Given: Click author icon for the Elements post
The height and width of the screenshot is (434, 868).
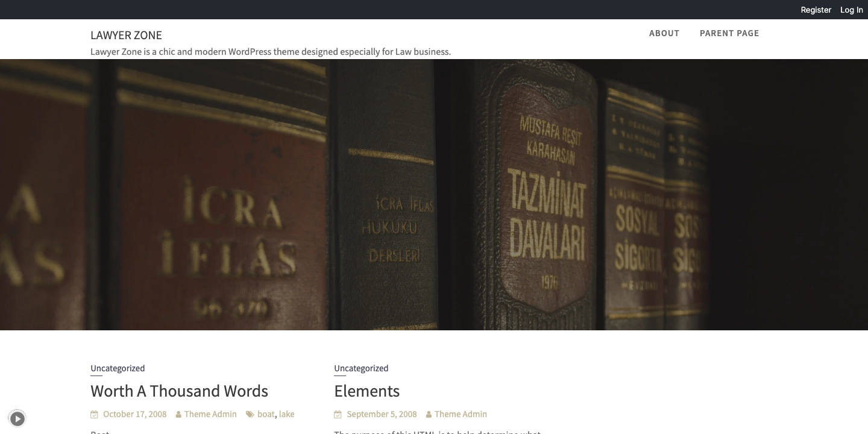Looking at the screenshot, I should tap(429, 414).
